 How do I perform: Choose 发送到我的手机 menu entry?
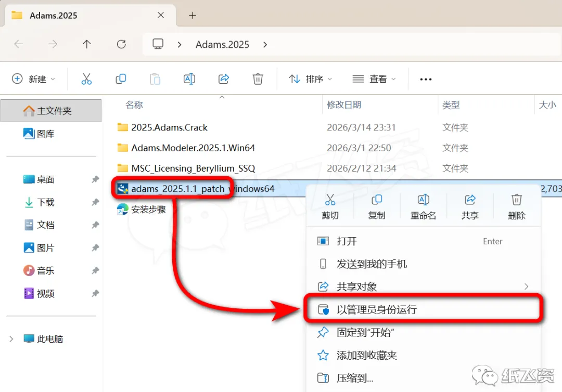coord(424,264)
